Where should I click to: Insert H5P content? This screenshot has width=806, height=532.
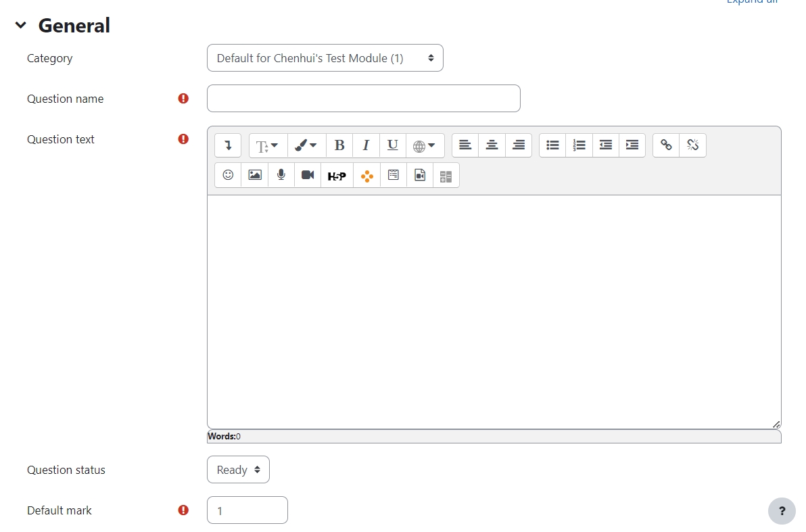point(337,176)
